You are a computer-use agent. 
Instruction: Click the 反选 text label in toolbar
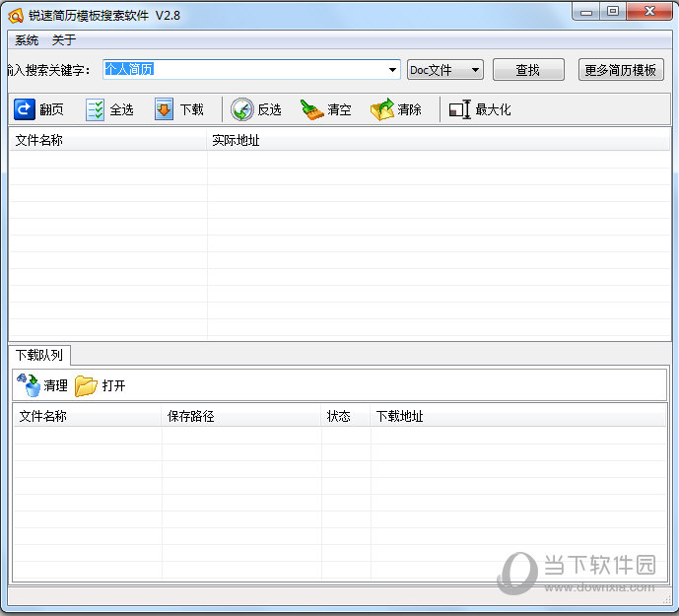pyautogui.click(x=269, y=109)
